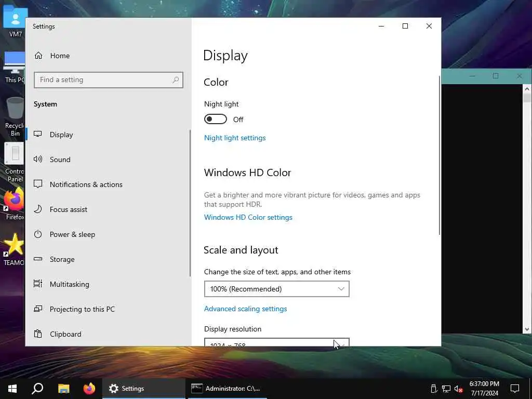Select the star TEAMO desktop shortcut
This screenshot has width=532, height=399.
(x=14, y=249)
